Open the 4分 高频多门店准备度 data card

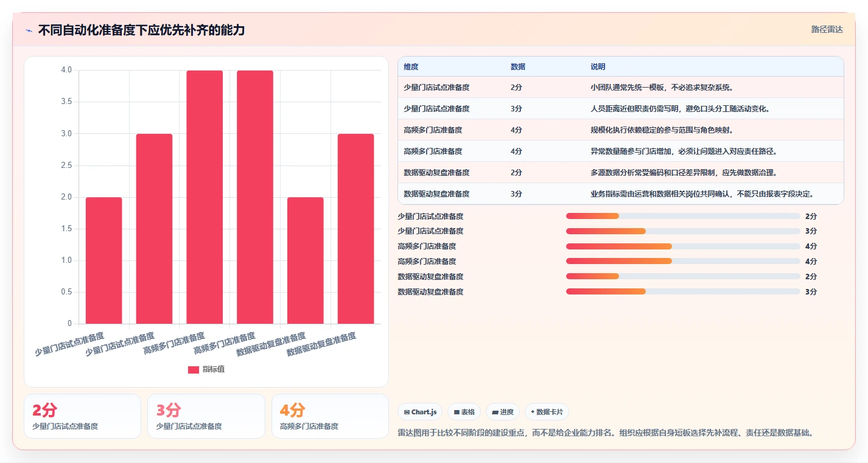pyautogui.click(x=330, y=416)
